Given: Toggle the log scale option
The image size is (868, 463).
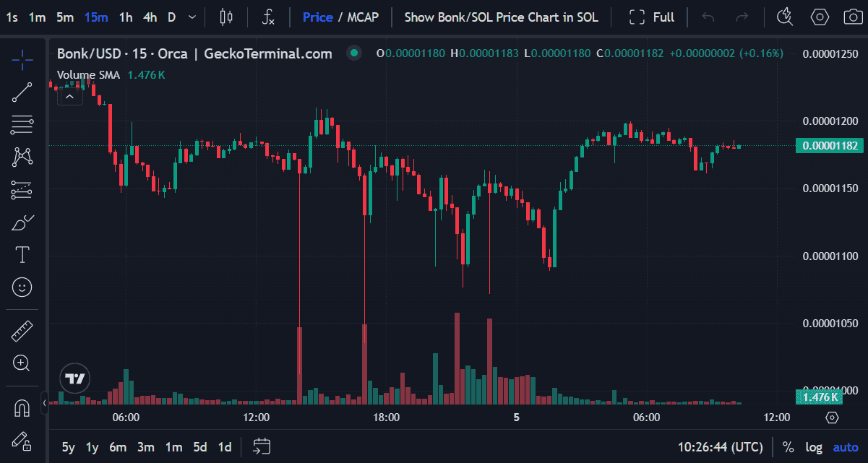Looking at the screenshot, I should pos(814,447).
